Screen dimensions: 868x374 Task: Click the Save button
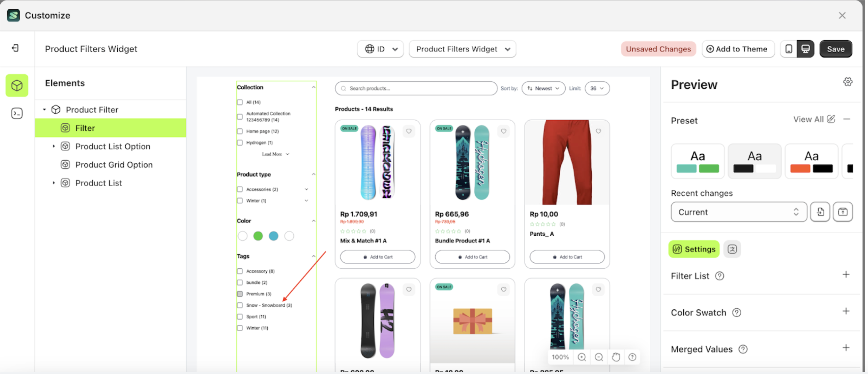coord(835,49)
